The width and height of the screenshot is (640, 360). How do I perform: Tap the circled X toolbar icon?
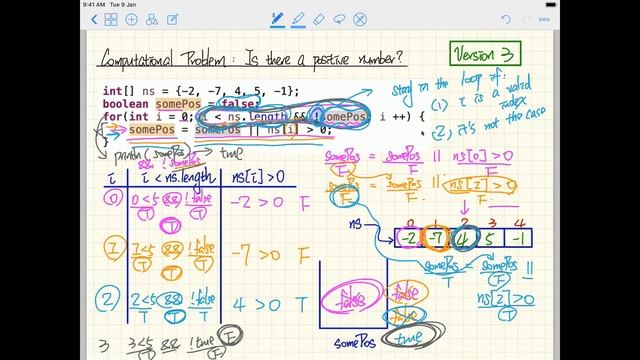pyautogui.click(x=360, y=19)
